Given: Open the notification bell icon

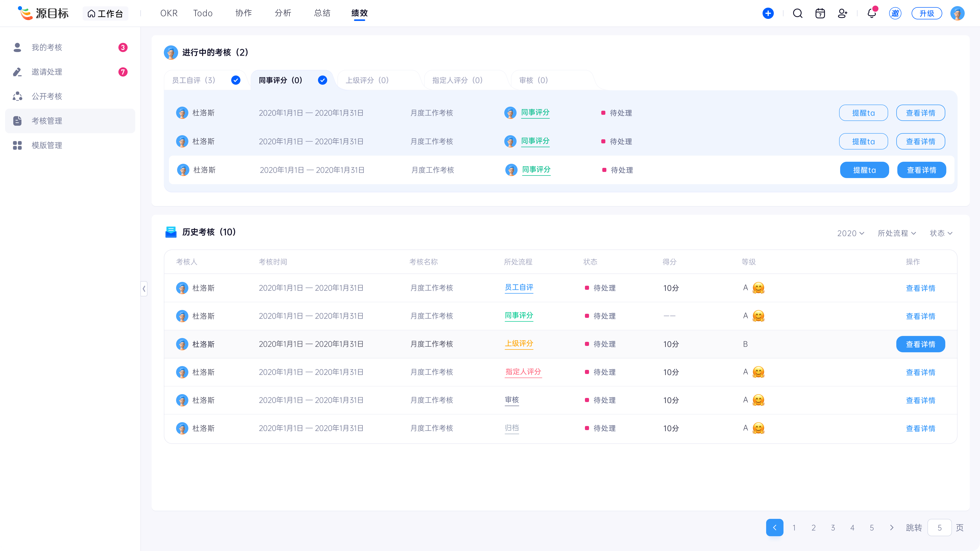Looking at the screenshot, I should pyautogui.click(x=871, y=13).
